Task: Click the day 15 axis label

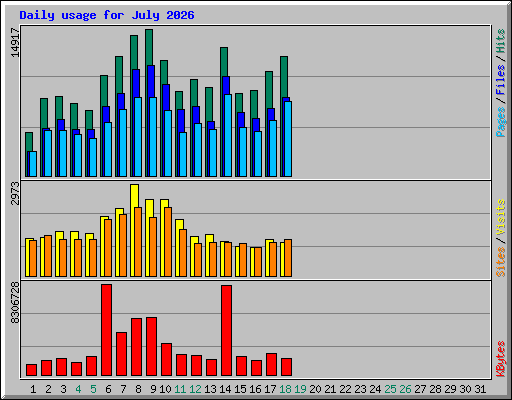Action: [x=240, y=389]
